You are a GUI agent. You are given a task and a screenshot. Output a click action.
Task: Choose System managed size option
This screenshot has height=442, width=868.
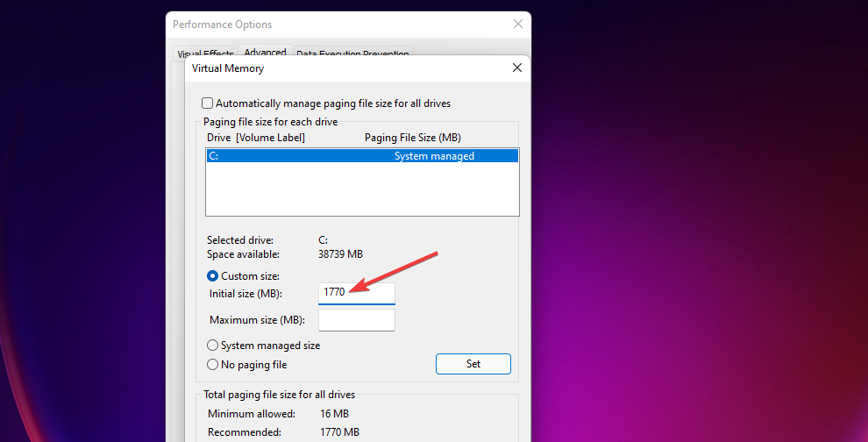pyautogui.click(x=212, y=346)
